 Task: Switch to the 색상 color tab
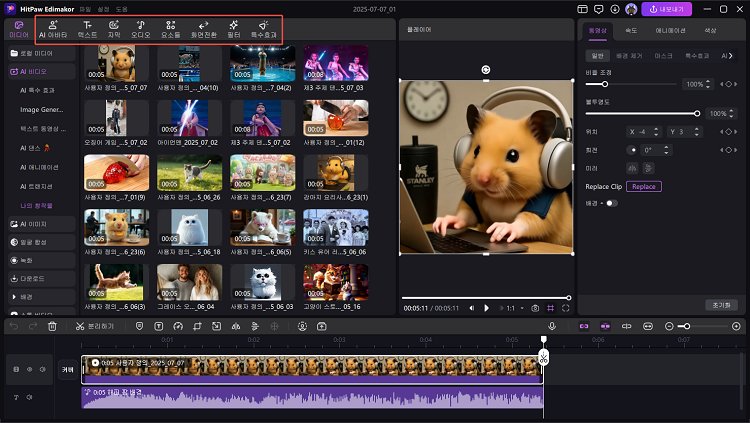click(x=710, y=31)
